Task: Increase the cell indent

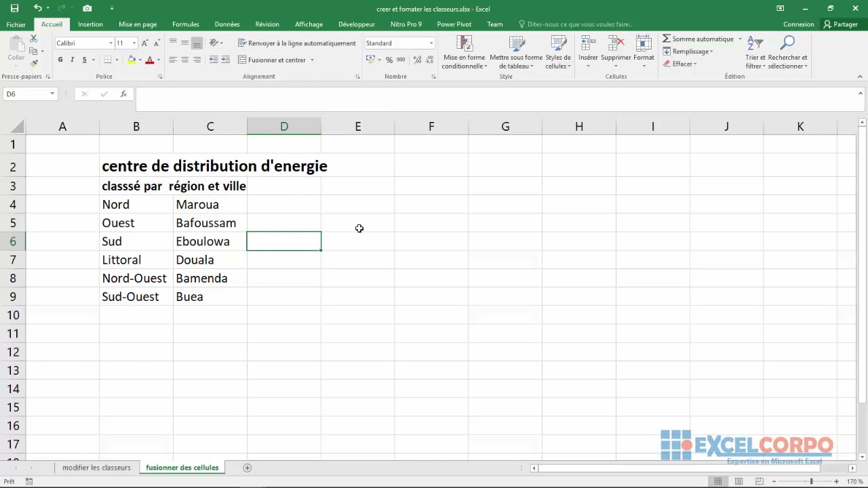Action: click(224, 60)
